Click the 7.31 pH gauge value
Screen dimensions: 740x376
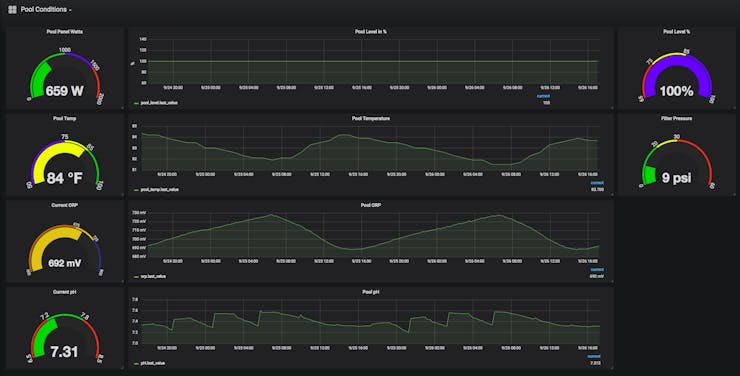pyautogui.click(x=64, y=351)
